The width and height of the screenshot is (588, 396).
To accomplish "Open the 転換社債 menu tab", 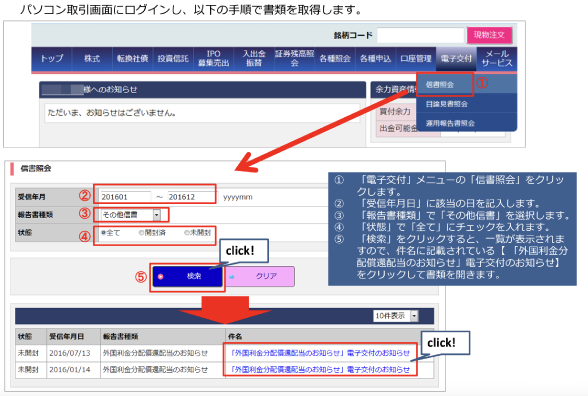I will pos(132,58).
